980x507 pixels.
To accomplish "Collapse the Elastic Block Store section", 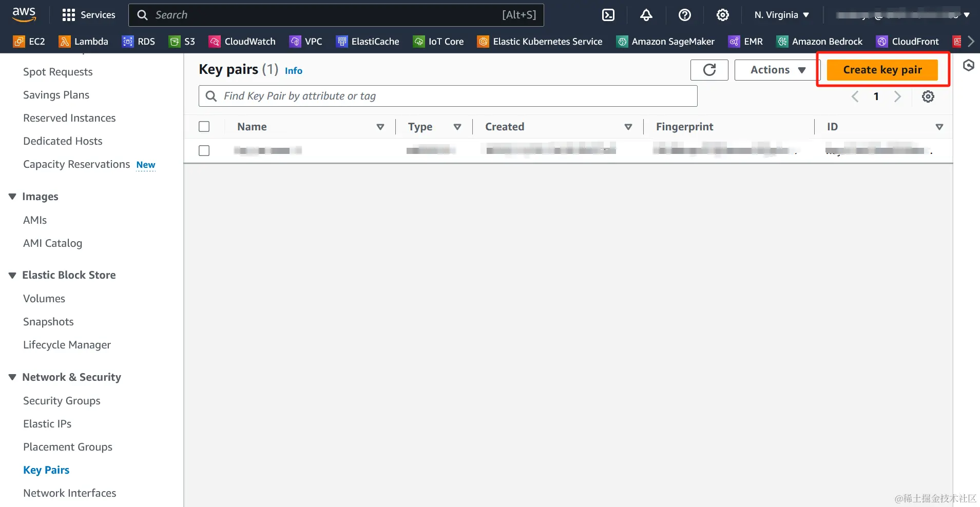I will pos(13,275).
